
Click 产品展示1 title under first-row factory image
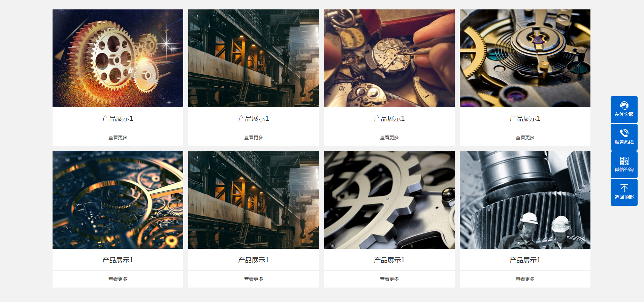click(x=254, y=118)
